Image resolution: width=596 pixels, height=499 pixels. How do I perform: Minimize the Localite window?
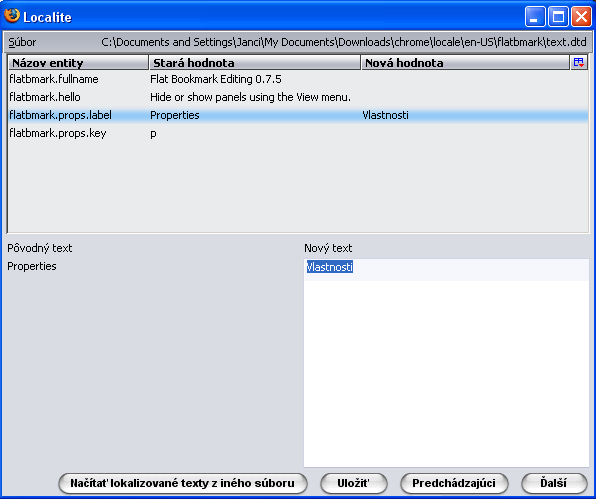[x=535, y=17]
